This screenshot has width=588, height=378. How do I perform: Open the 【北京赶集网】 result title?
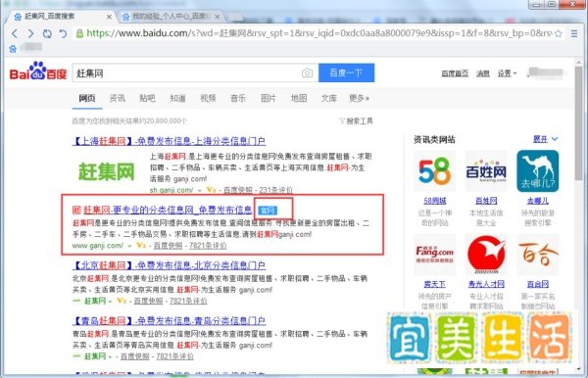[170, 265]
